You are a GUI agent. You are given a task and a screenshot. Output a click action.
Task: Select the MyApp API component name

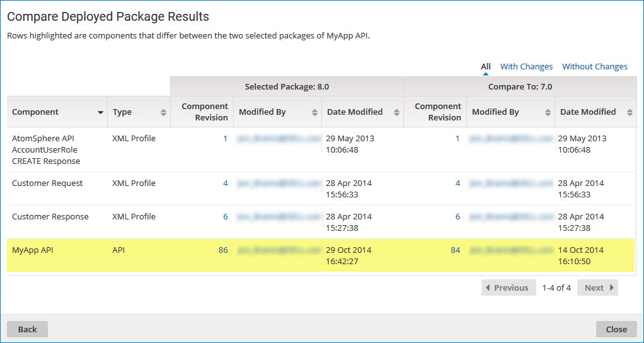click(x=32, y=250)
